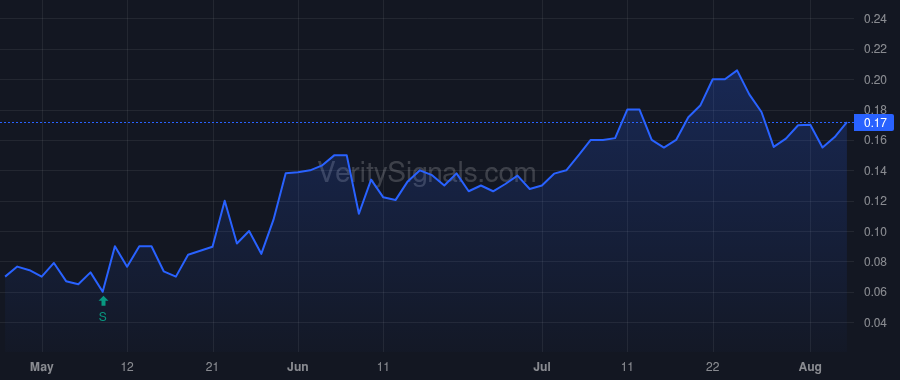Click the 0.12 price axis label

(x=875, y=201)
